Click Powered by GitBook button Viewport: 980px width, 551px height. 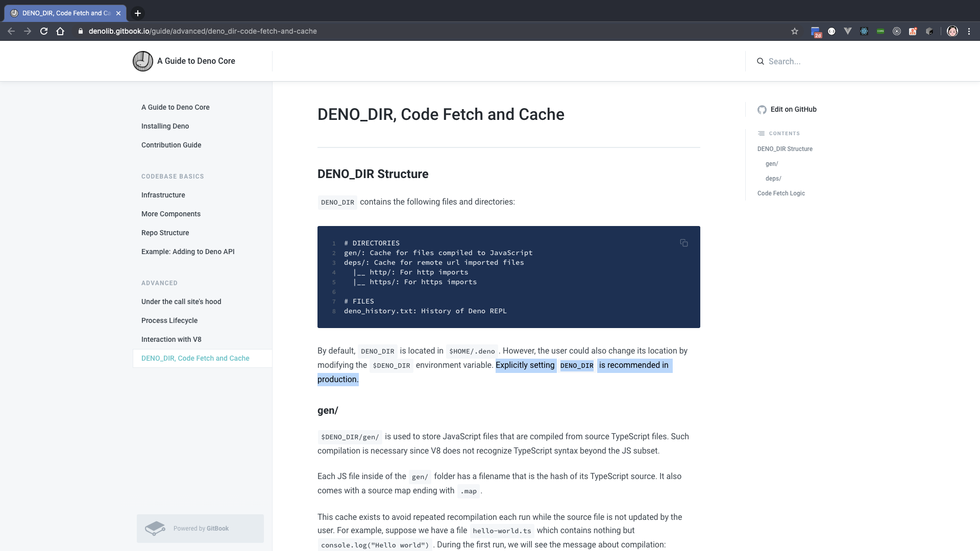(200, 529)
